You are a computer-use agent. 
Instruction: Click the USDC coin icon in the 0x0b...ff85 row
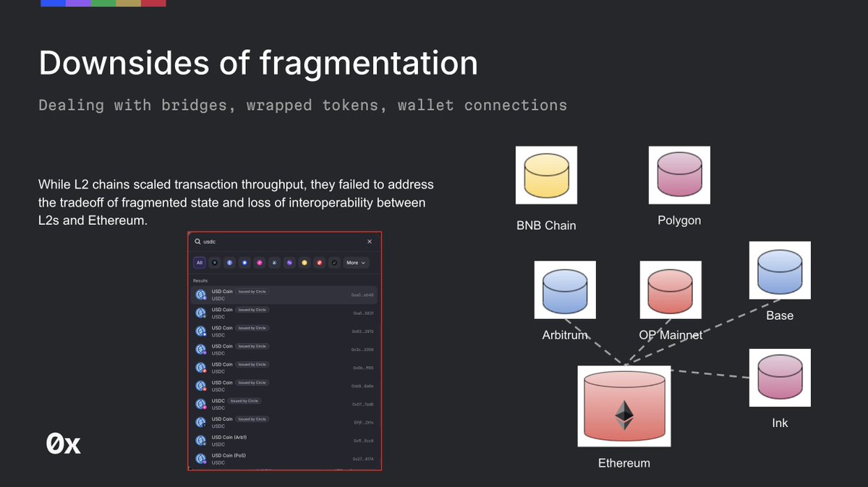point(201,368)
